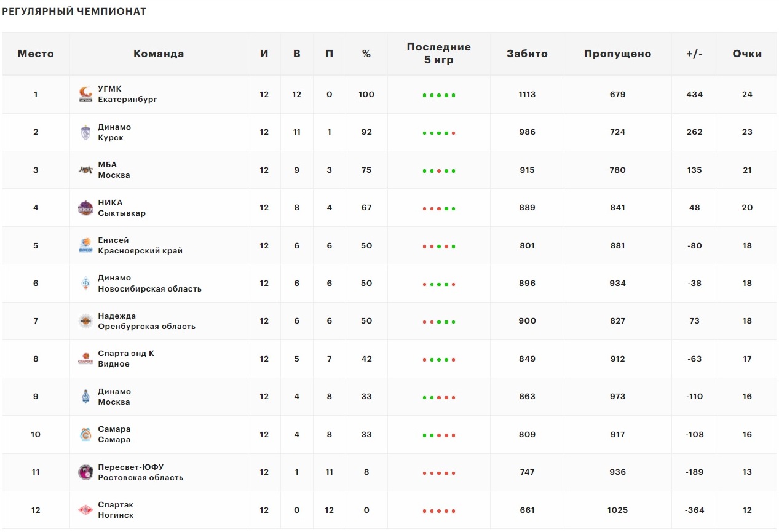The width and height of the screenshot is (779, 532).
Task: Click the % column header
Action: (x=366, y=54)
